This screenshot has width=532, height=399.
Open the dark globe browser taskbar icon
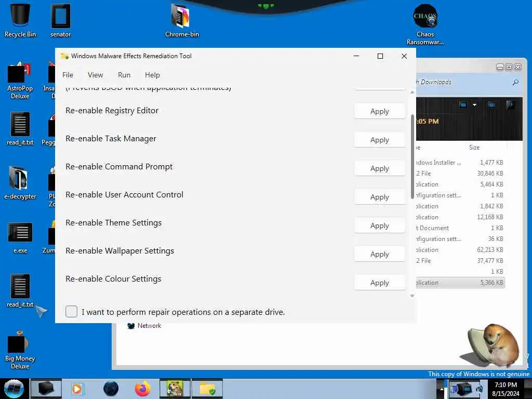coord(111,389)
